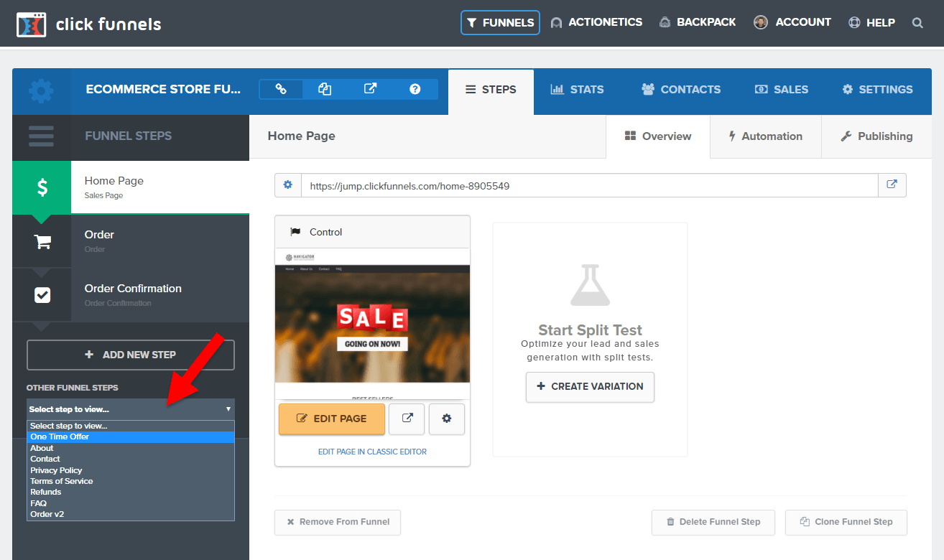Click the Control flag icon
944x560 pixels.
point(295,232)
